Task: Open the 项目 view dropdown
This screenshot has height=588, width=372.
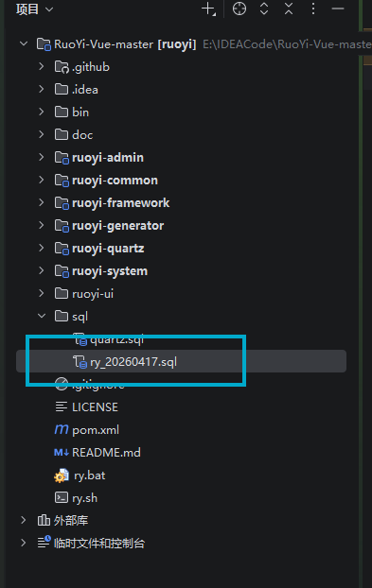Action: tap(34, 9)
